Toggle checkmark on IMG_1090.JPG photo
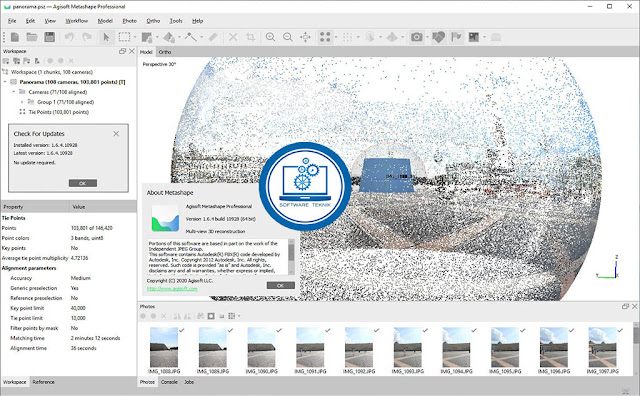The width and height of the screenshot is (640, 396). point(279,330)
